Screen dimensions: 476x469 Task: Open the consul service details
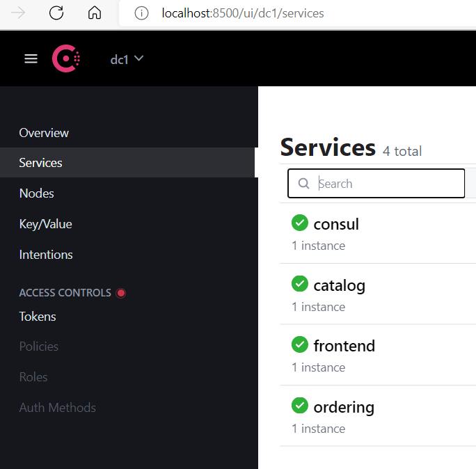tap(336, 224)
